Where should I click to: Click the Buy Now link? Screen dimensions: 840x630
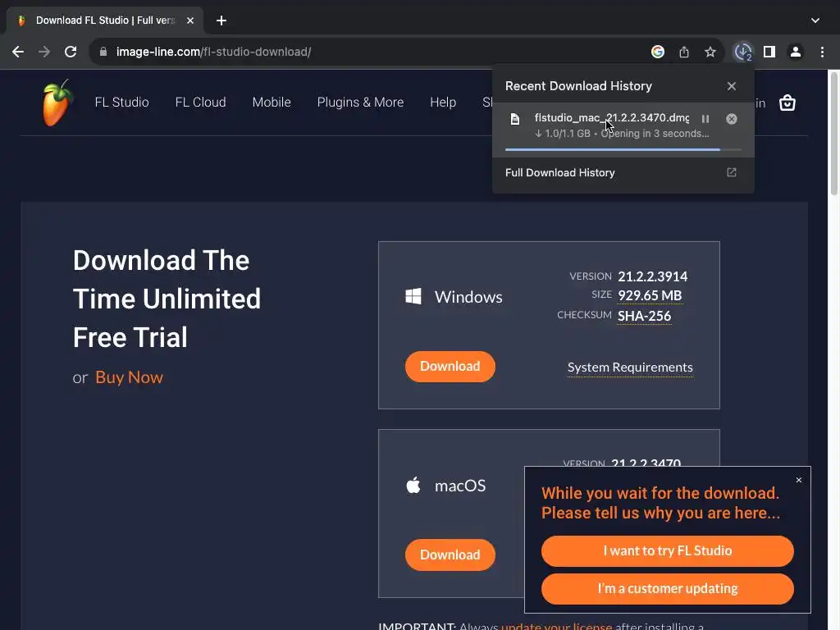[129, 377]
